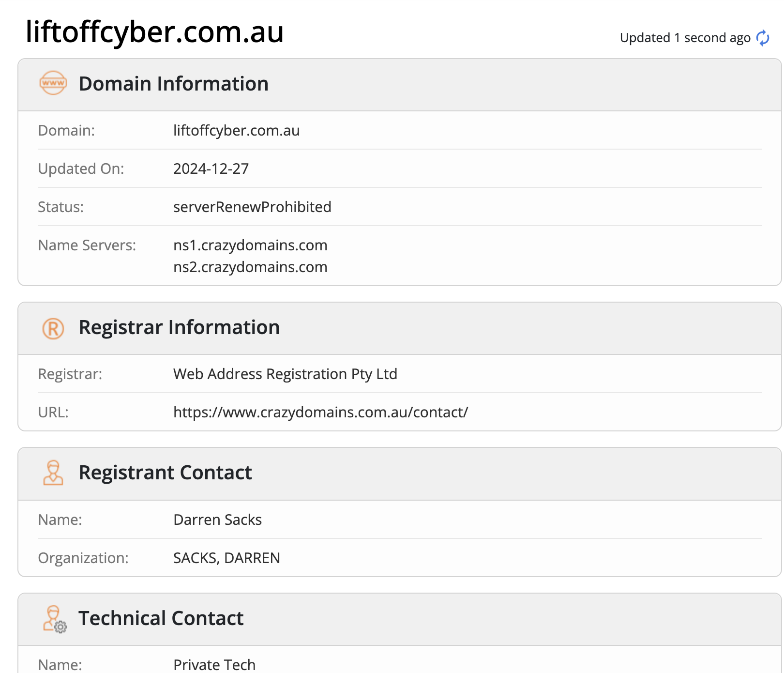Click the www globe Domain Information icon
Screen dimensions: 784x673
coord(53,83)
